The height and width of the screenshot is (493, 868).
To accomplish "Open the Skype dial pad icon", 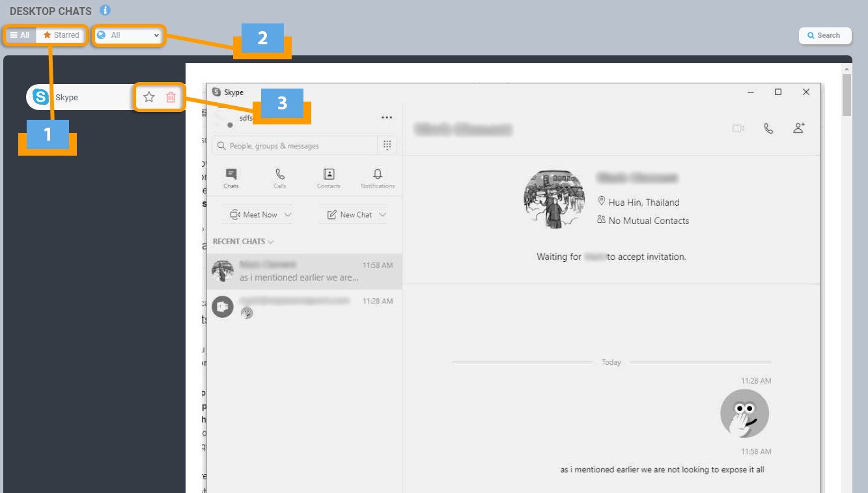I will tap(387, 145).
